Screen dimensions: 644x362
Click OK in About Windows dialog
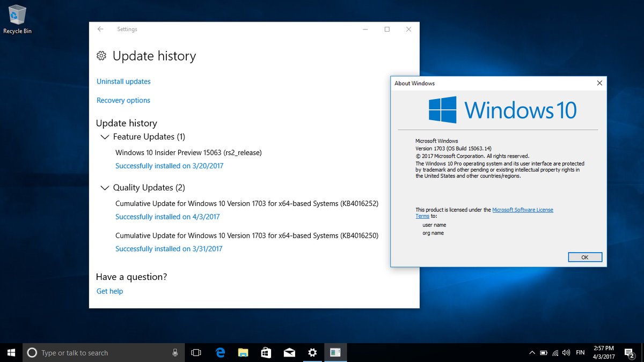[584, 257]
